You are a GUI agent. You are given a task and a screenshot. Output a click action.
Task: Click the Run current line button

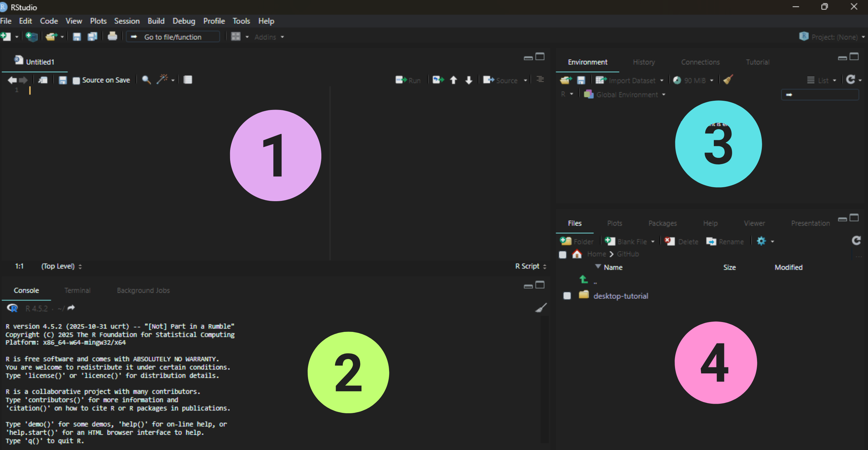point(408,80)
